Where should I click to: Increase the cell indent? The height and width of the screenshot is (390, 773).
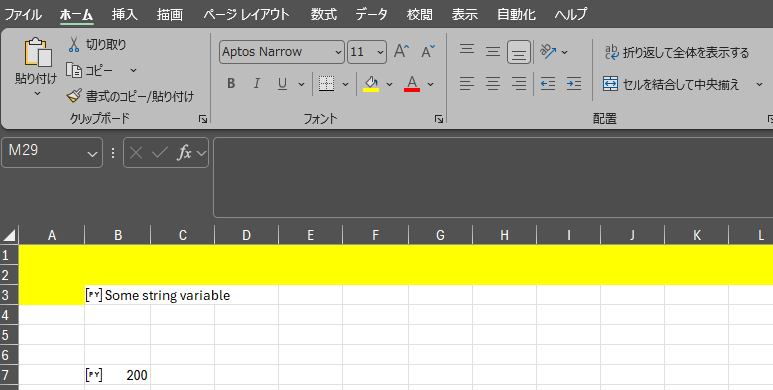[574, 84]
